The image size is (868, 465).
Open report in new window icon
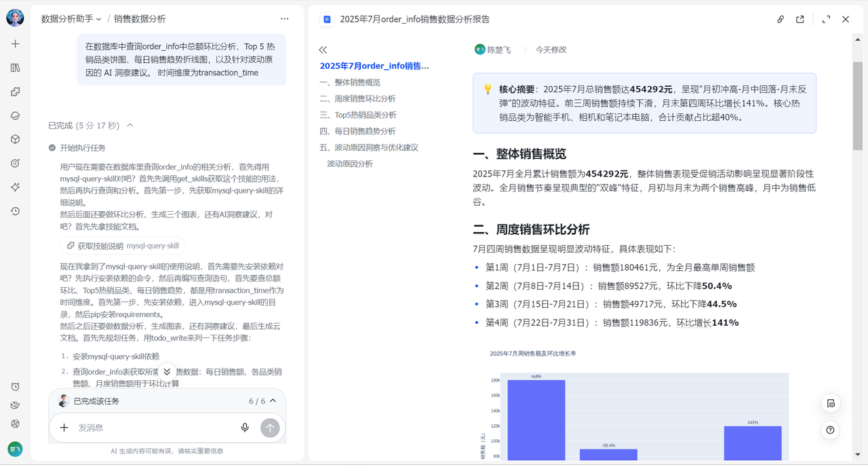[800, 20]
